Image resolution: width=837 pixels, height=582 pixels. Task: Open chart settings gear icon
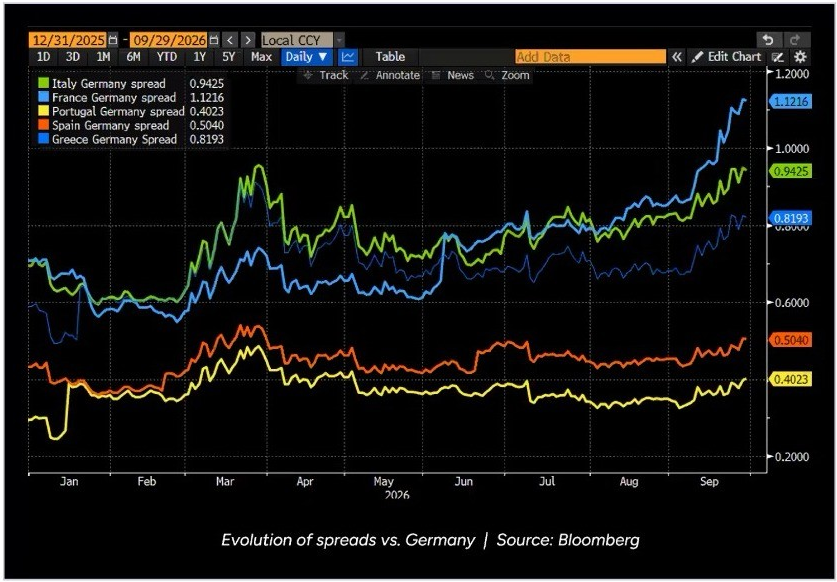[800, 57]
